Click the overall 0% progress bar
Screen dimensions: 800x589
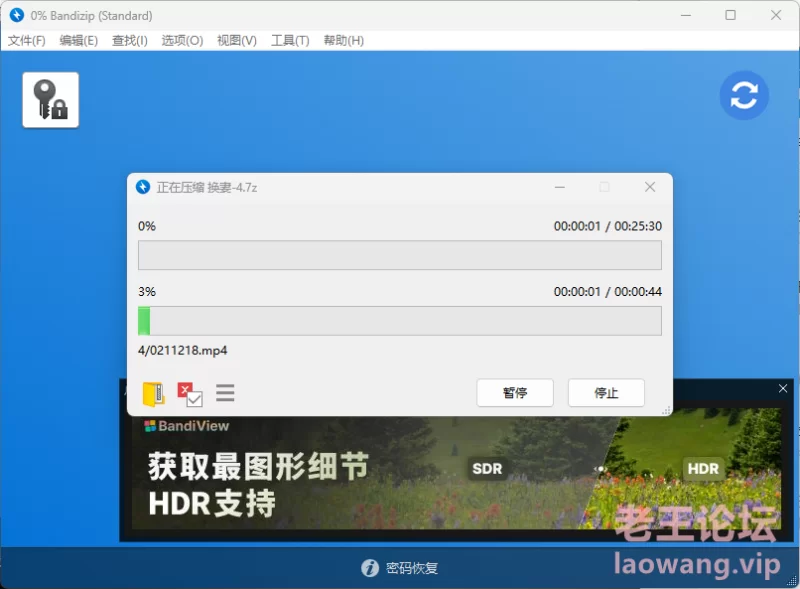399,255
